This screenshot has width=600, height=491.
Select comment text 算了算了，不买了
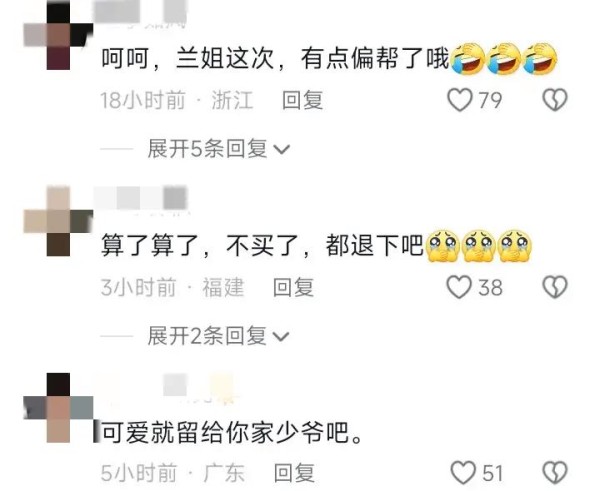click(x=200, y=245)
